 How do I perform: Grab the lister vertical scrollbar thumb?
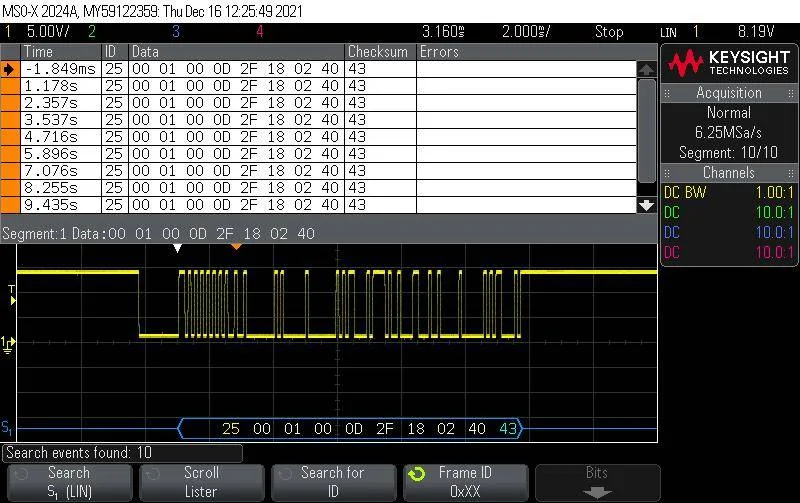click(x=646, y=131)
